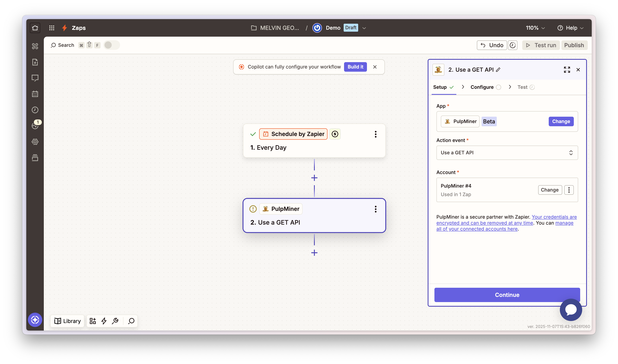The height and width of the screenshot is (364, 618).
Task: Expand the Use a GET API action event selector
Action: click(507, 153)
